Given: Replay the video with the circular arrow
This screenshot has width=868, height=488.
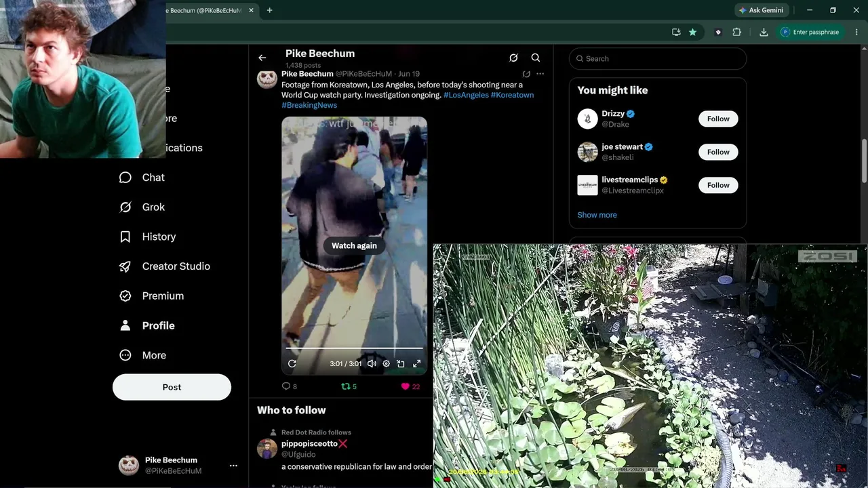Looking at the screenshot, I should point(292,364).
